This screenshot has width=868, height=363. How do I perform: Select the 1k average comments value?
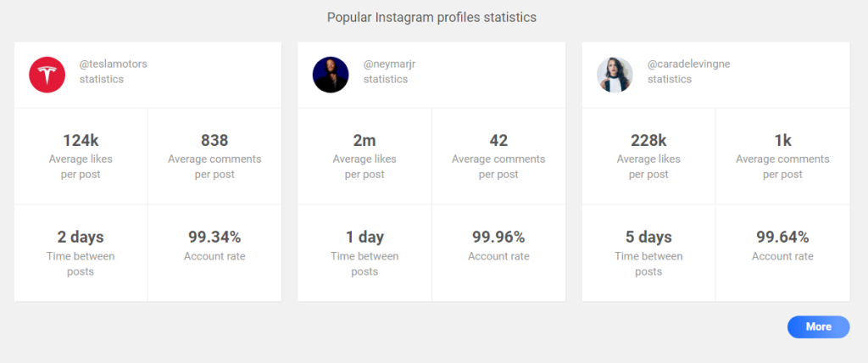(782, 156)
